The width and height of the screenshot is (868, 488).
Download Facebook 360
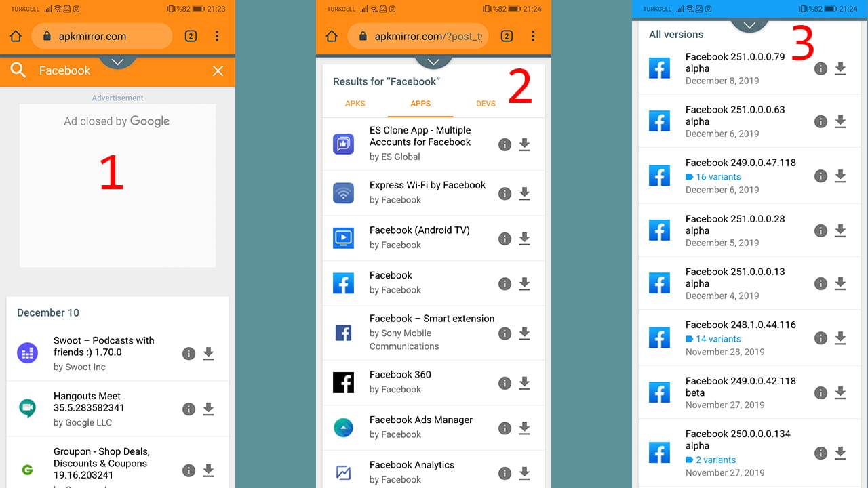click(524, 383)
